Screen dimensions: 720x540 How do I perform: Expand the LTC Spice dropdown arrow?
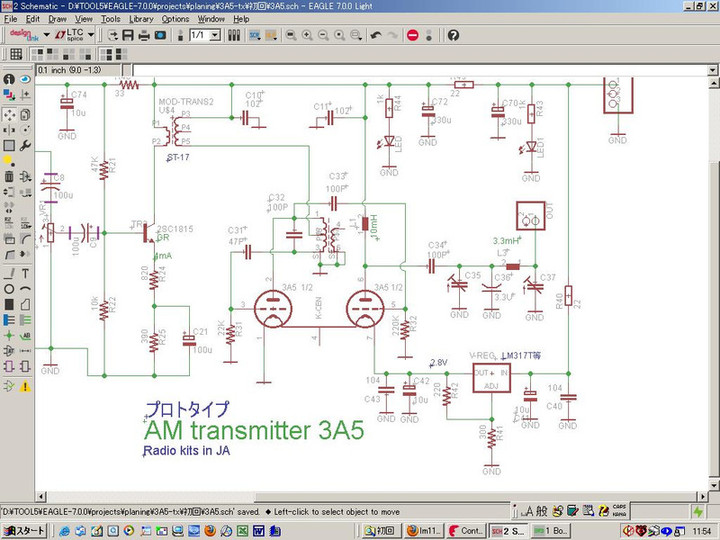pos(91,35)
